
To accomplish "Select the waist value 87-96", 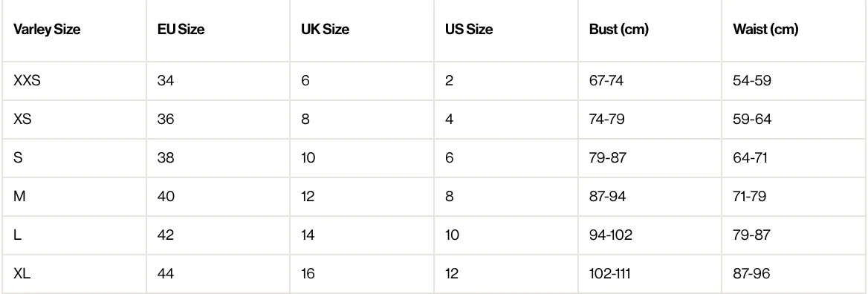I will pyautogui.click(x=752, y=273).
